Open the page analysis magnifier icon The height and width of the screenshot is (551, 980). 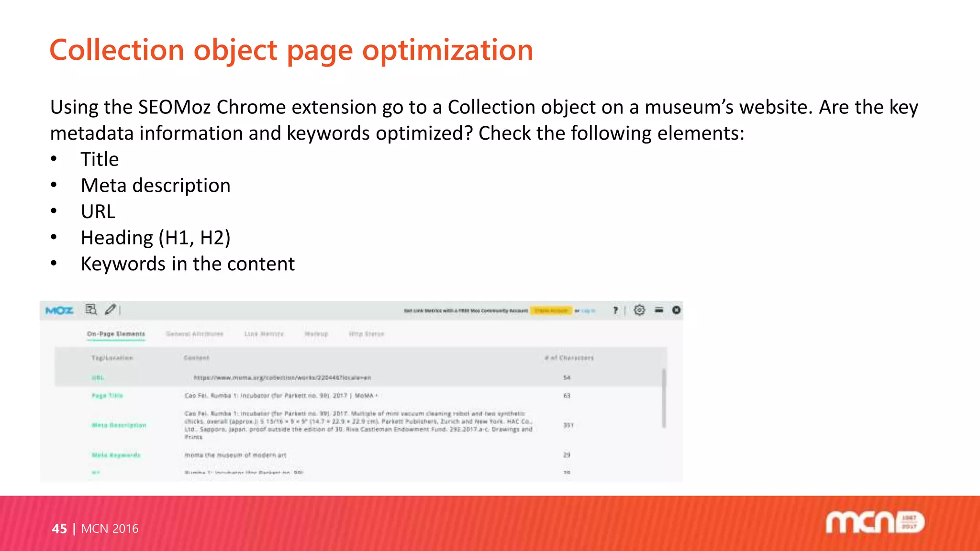91,309
